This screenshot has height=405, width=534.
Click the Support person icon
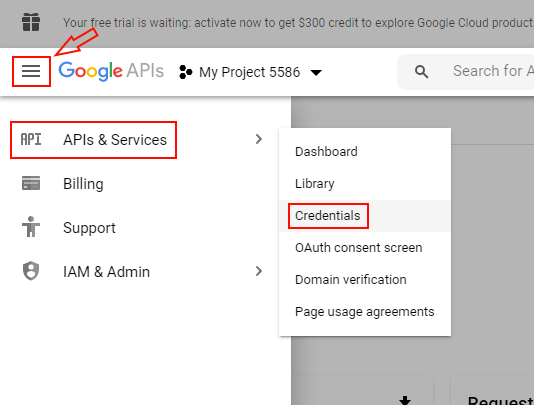click(x=31, y=227)
